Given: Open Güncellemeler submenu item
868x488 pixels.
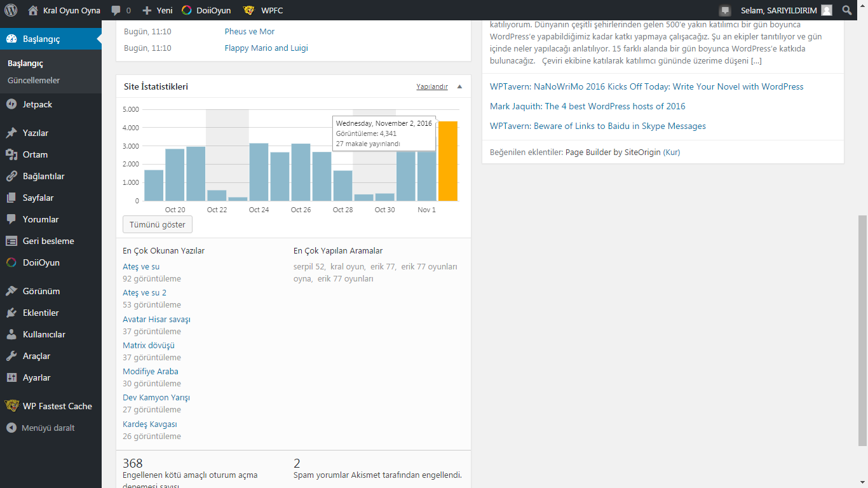Looking at the screenshot, I should point(34,80).
